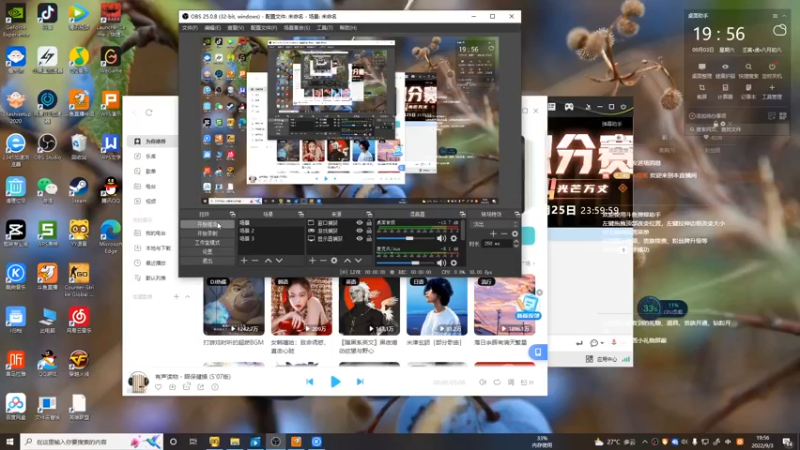Toggle visibility of display capture source
This screenshot has width=800, height=450.
point(360,239)
